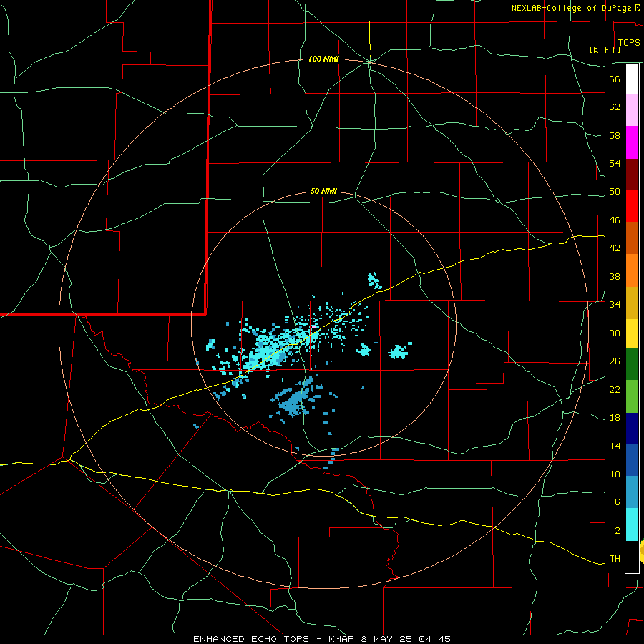Click the light blue legend swatch
644x644 pixels.
tap(632, 492)
